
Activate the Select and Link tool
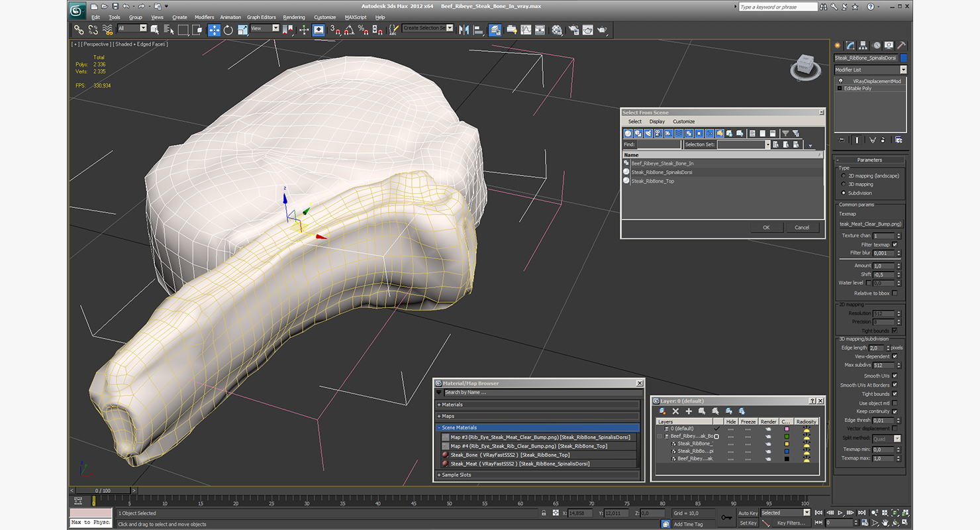[79, 30]
